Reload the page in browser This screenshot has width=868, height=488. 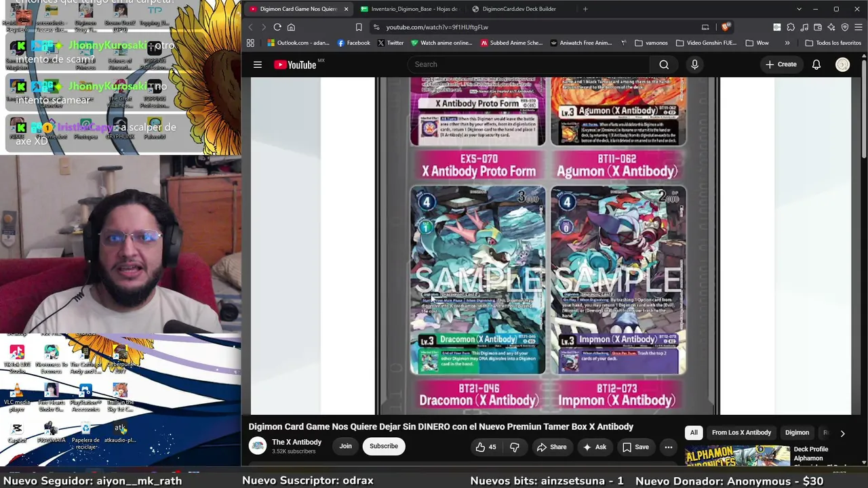click(277, 27)
